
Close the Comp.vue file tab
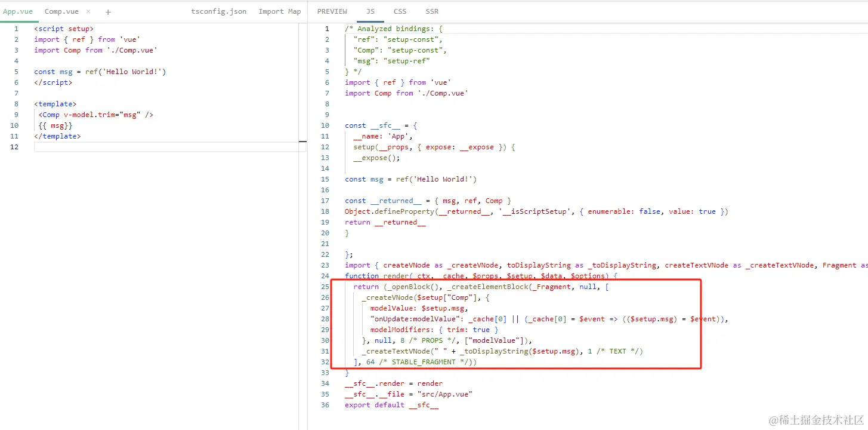pyautogui.click(x=88, y=12)
